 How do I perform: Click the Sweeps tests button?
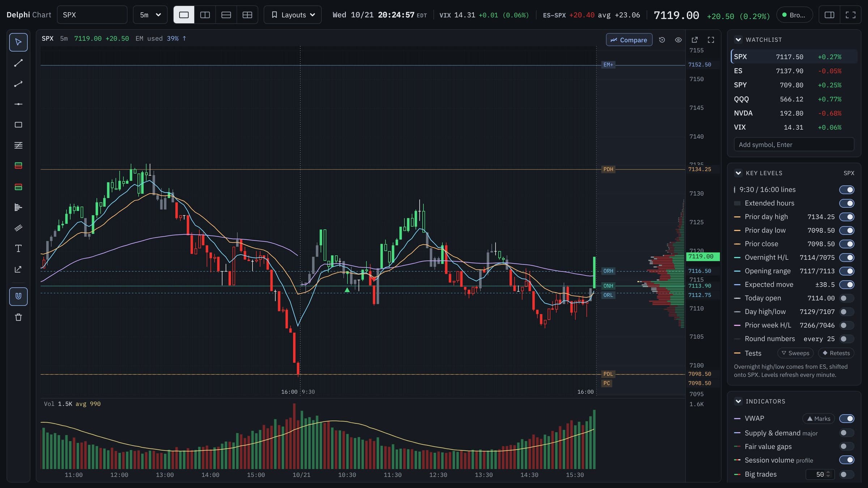tap(795, 353)
